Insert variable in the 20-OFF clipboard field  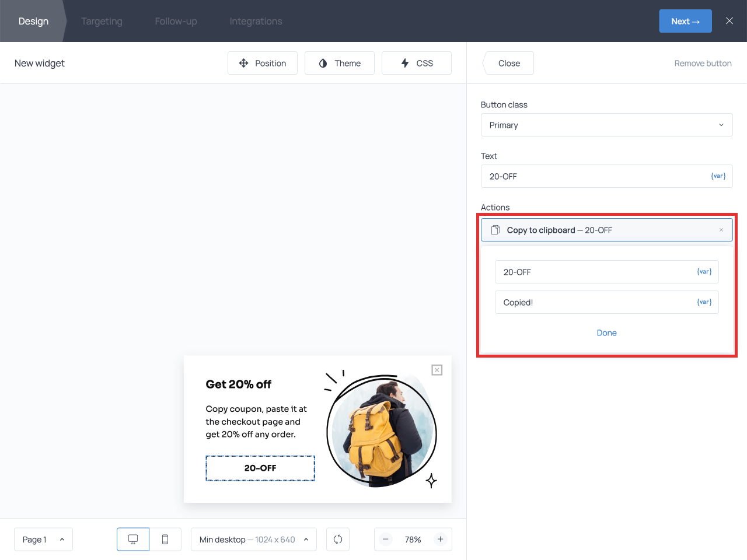(x=704, y=272)
